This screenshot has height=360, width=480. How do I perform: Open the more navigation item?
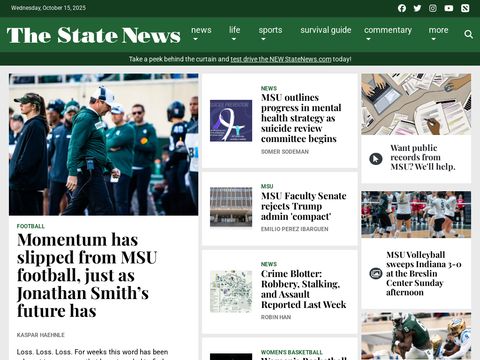tap(438, 30)
